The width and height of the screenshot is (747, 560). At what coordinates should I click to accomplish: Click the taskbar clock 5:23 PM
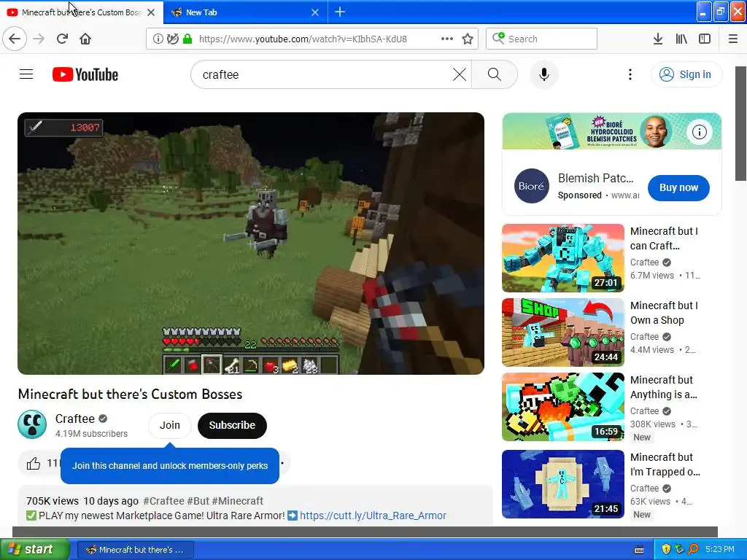coord(720,549)
